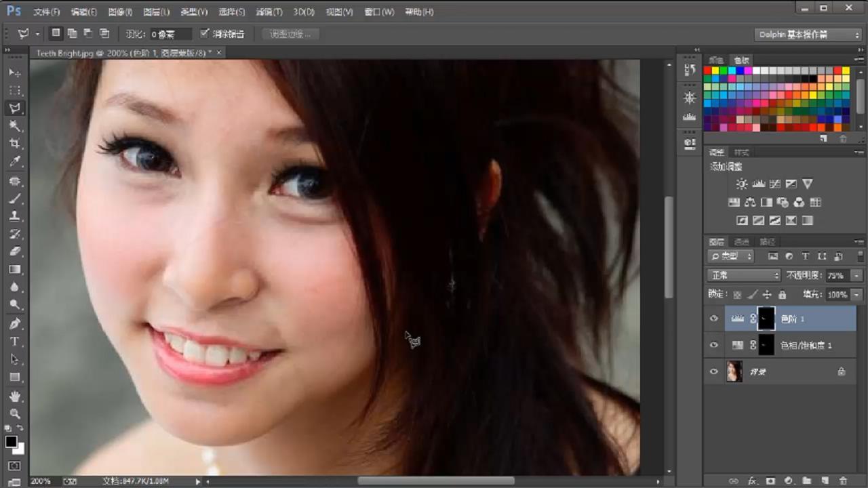Select the Move tool
868x488 pixels.
click(15, 73)
